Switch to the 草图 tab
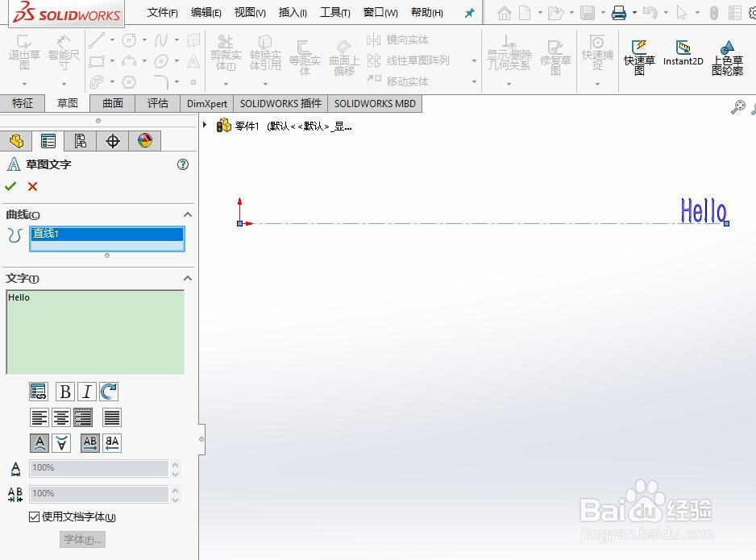Screen dimensions: 756x560 pyautogui.click(x=68, y=103)
